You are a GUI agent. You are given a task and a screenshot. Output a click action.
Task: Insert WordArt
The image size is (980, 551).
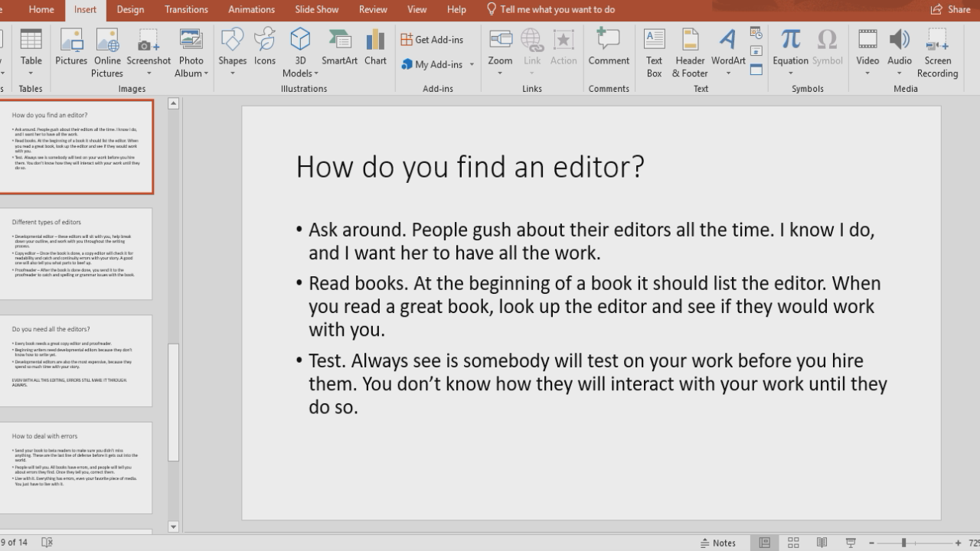click(727, 51)
